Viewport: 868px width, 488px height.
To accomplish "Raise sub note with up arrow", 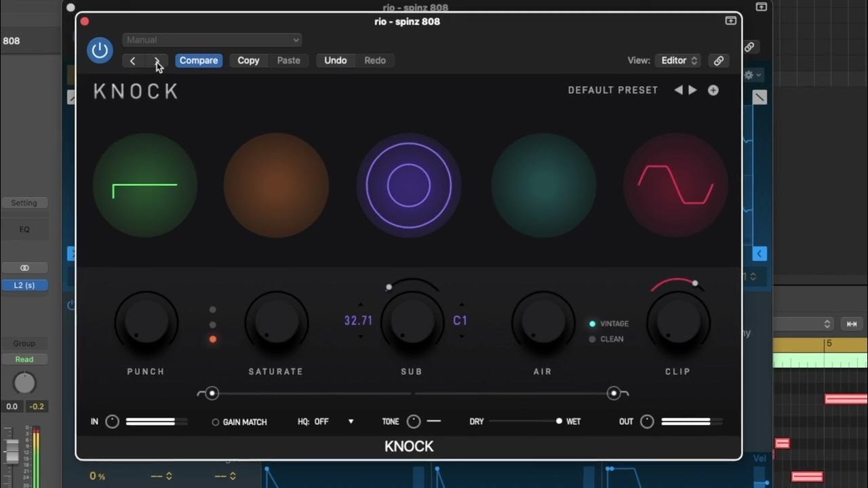I will [x=462, y=305].
